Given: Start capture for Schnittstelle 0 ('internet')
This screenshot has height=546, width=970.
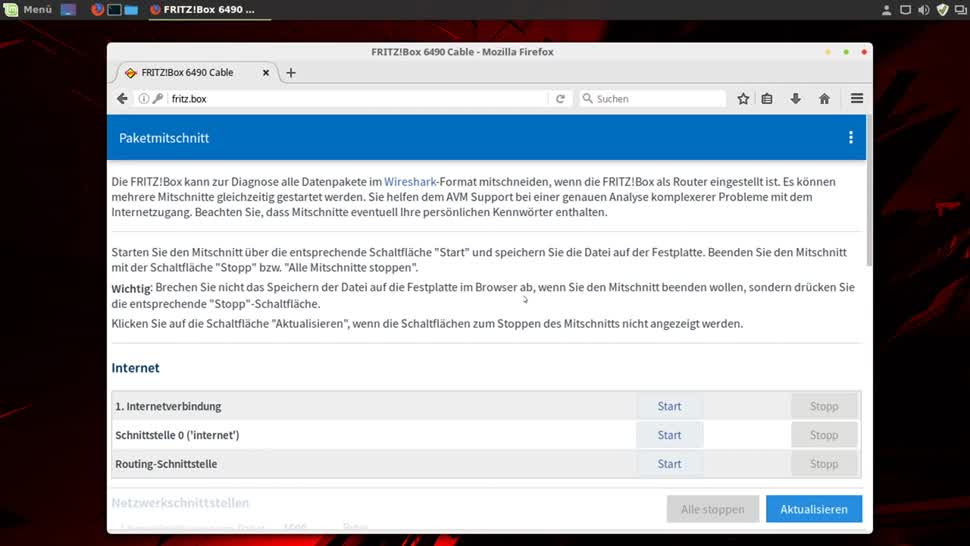Looking at the screenshot, I should [x=669, y=435].
